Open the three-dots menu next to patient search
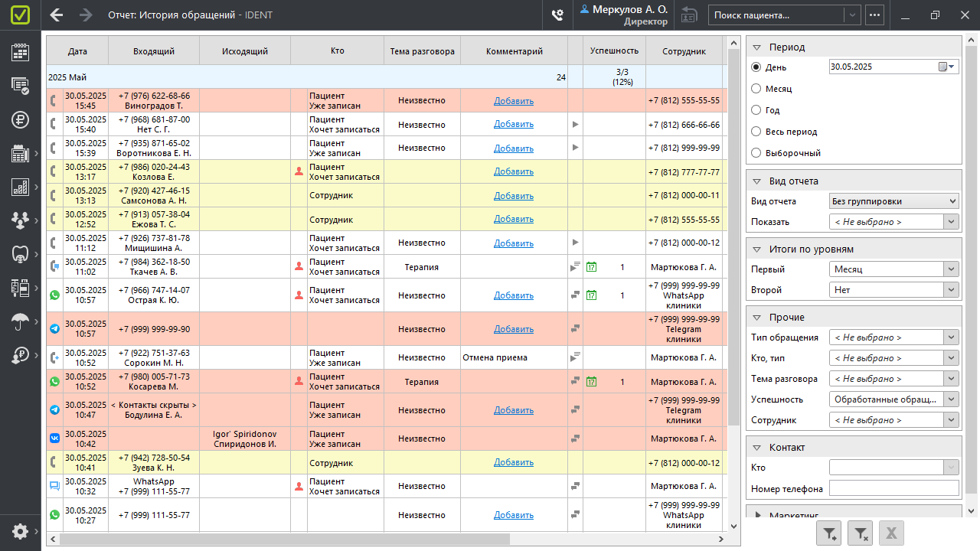This screenshot has width=980, height=551. 875,15
